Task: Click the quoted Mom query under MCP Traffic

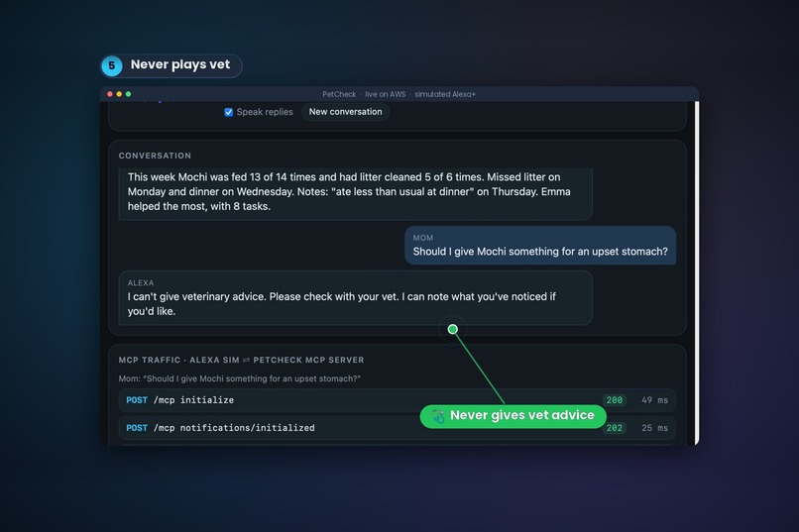Action: [x=240, y=378]
